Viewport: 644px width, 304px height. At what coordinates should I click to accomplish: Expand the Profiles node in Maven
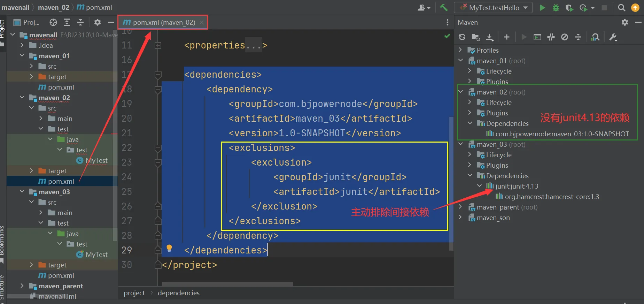tap(460, 50)
